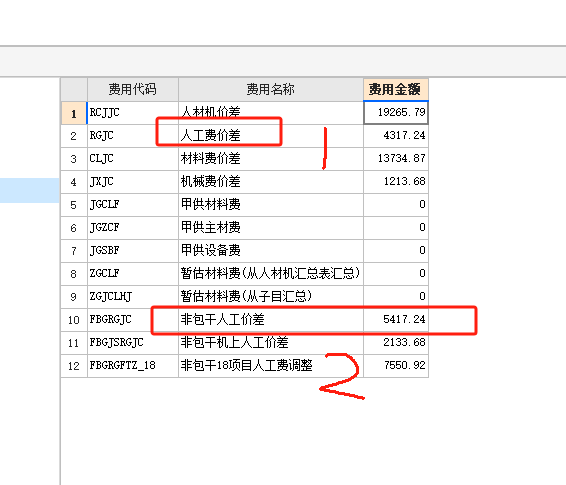Select row number 10 header
566x485 pixels.
(74, 320)
